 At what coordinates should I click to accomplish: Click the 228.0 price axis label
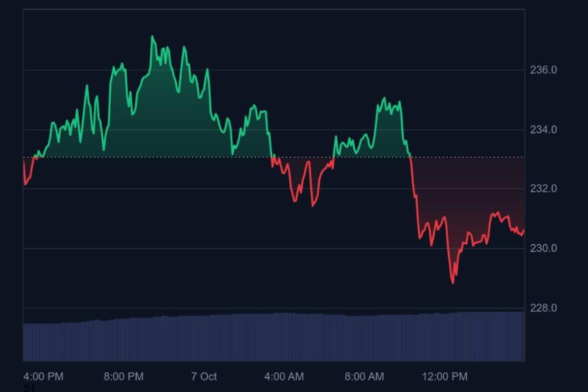pyautogui.click(x=543, y=308)
